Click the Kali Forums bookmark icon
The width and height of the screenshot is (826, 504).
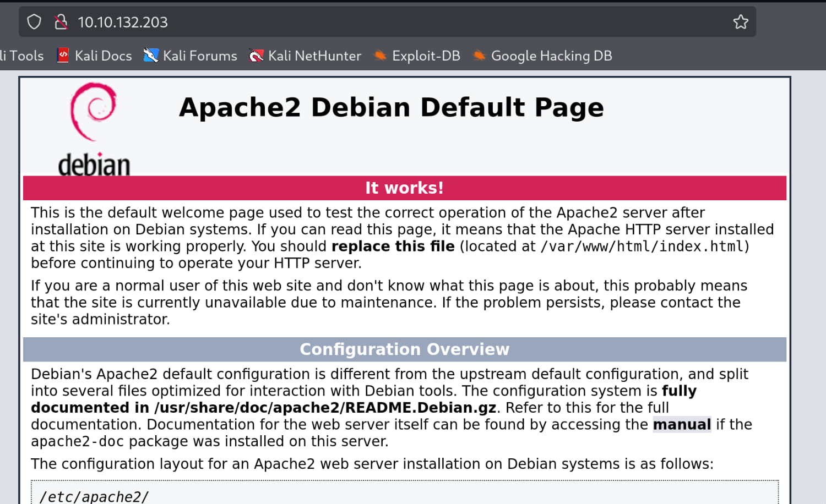[x=151, y=56]
